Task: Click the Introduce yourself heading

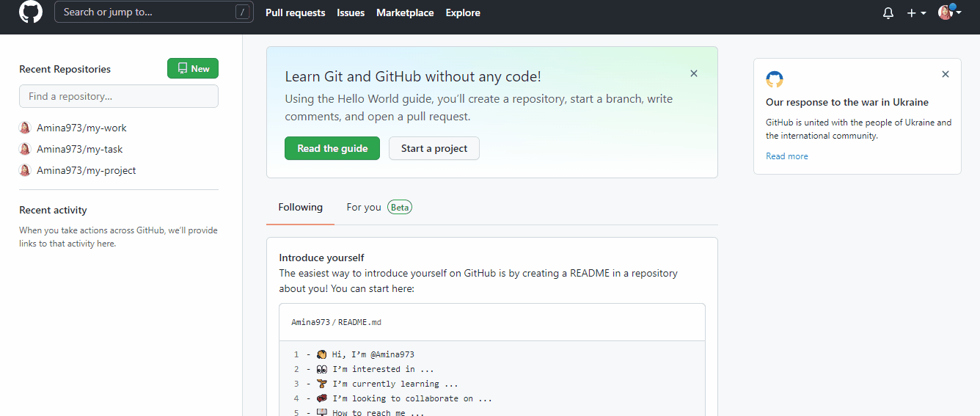Action: pos(322,258)
